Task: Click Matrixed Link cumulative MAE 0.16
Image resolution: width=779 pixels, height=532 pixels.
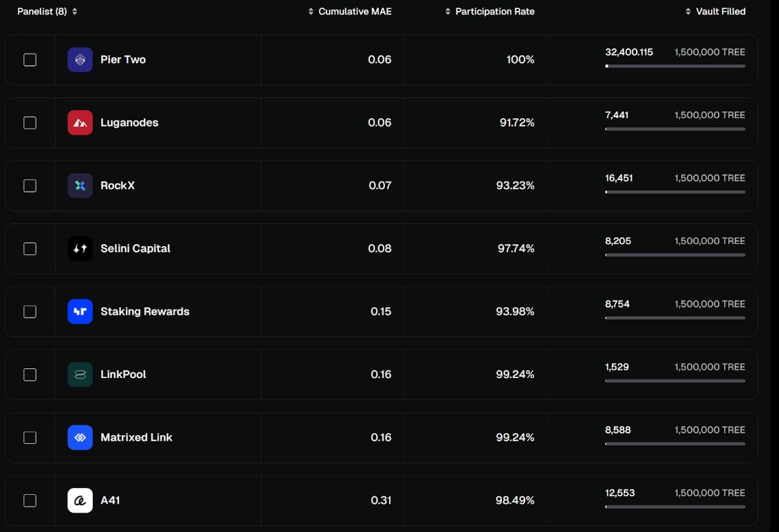Action: point(381,438)
